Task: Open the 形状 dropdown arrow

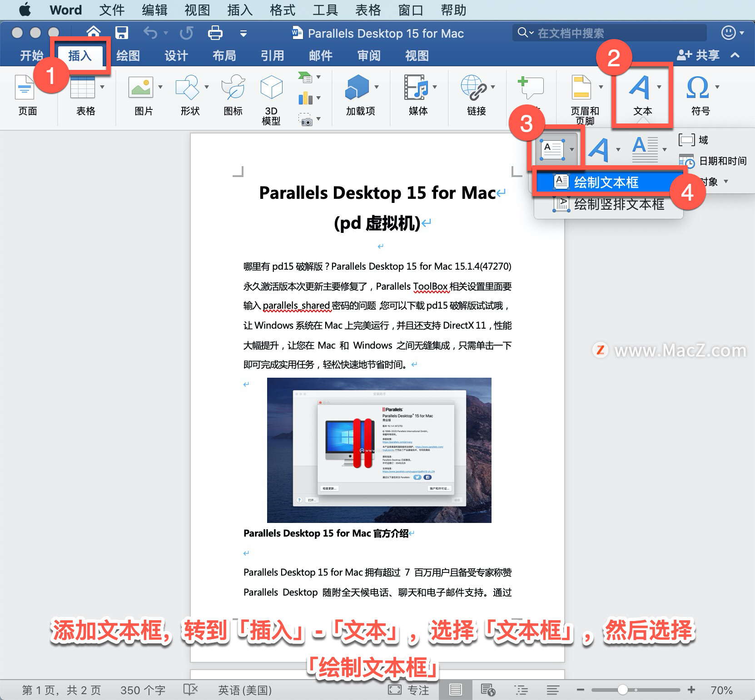Action: [x=207, y=87]
